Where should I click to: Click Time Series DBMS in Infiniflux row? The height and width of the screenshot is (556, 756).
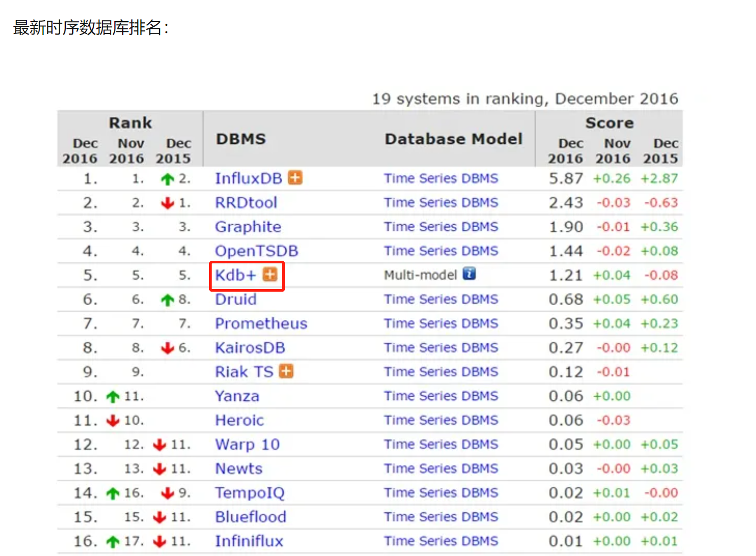(441, 542)
